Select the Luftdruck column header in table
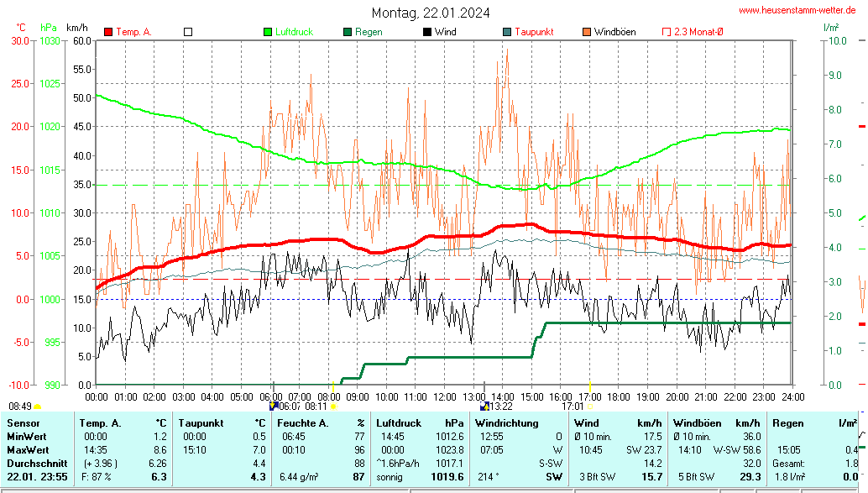The width and height of the screenshot is (868, 493). pos(397,423)
